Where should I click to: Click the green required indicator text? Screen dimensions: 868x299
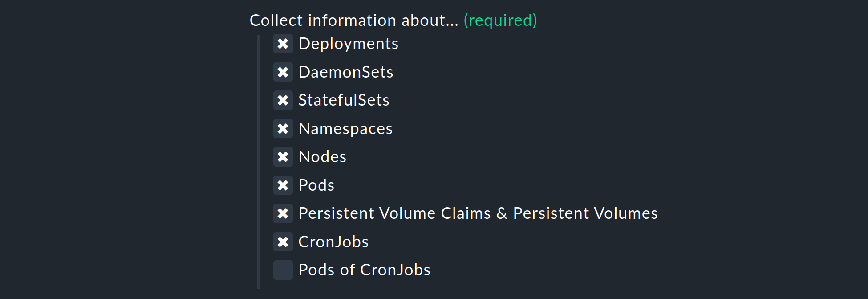500,20
